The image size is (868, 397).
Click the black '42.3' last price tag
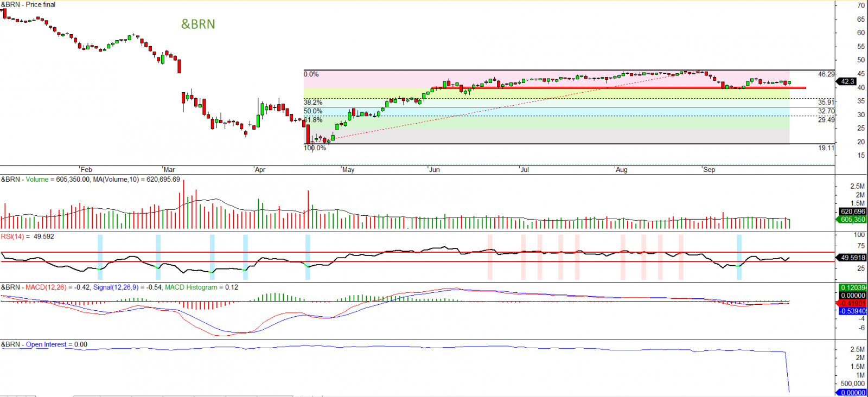[848, 82]
